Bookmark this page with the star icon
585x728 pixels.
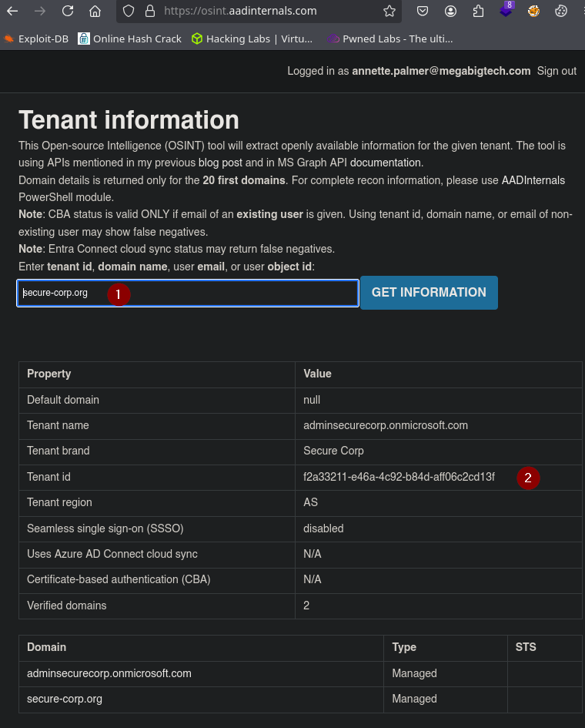[x=389, y=12]
